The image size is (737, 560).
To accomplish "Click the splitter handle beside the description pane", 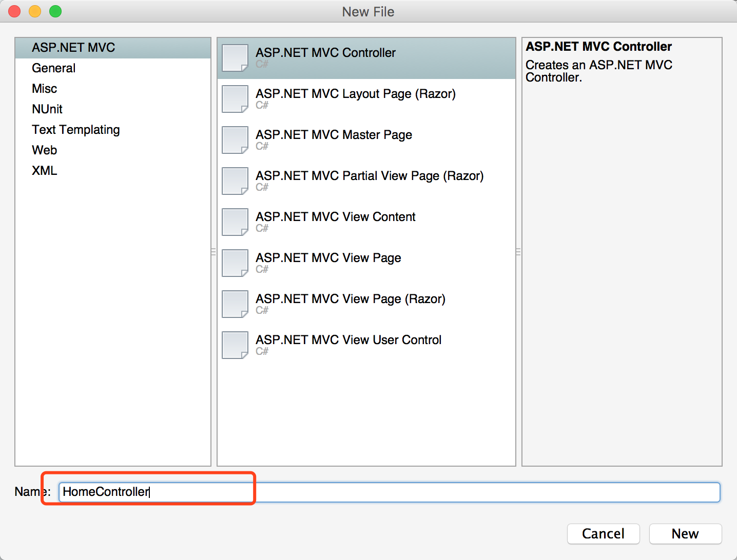I will coord(518,252).
